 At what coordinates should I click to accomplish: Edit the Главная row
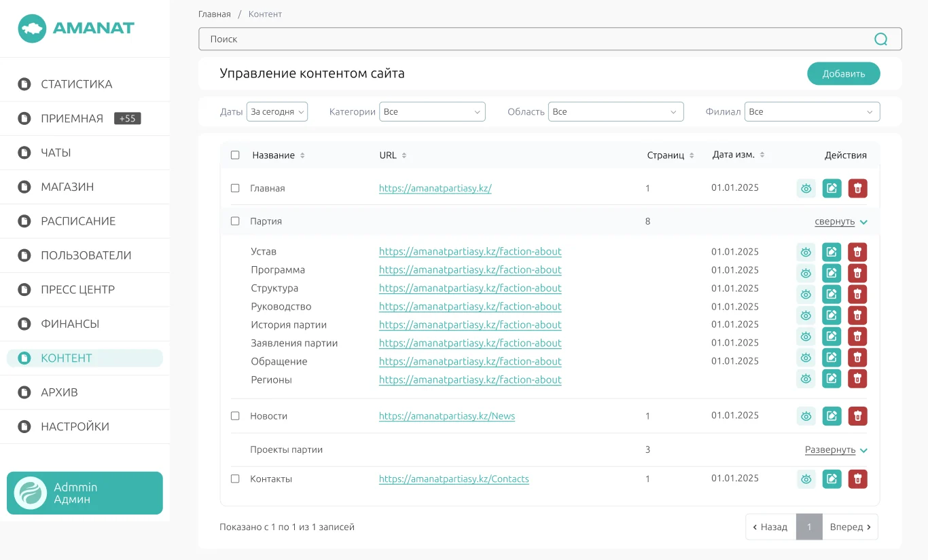(x=832, y=189)
